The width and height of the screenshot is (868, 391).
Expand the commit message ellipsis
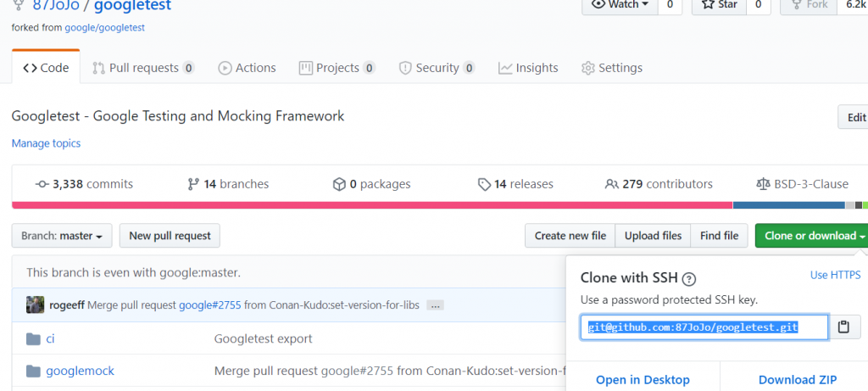[435, 305]
